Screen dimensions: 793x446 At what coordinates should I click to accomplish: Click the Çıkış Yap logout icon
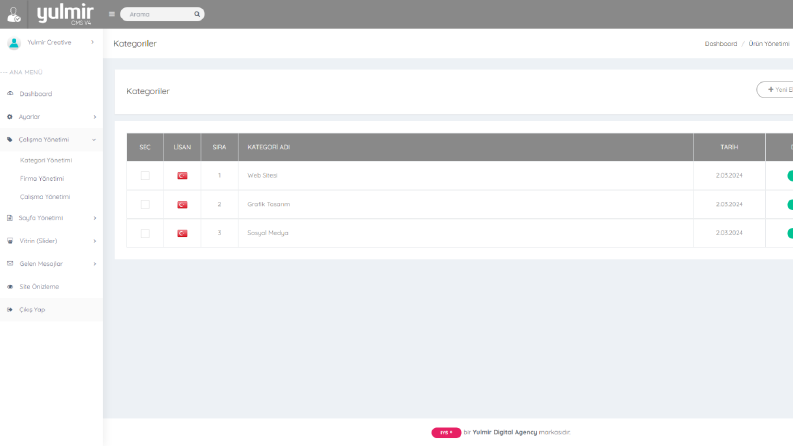point(10,309)
